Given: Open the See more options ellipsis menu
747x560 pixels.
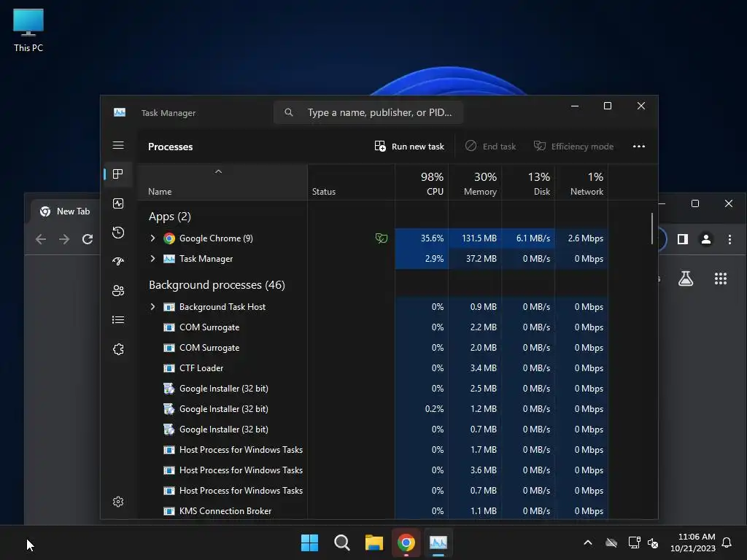Looking at the screenshot, I should click(x=639, y=146).
